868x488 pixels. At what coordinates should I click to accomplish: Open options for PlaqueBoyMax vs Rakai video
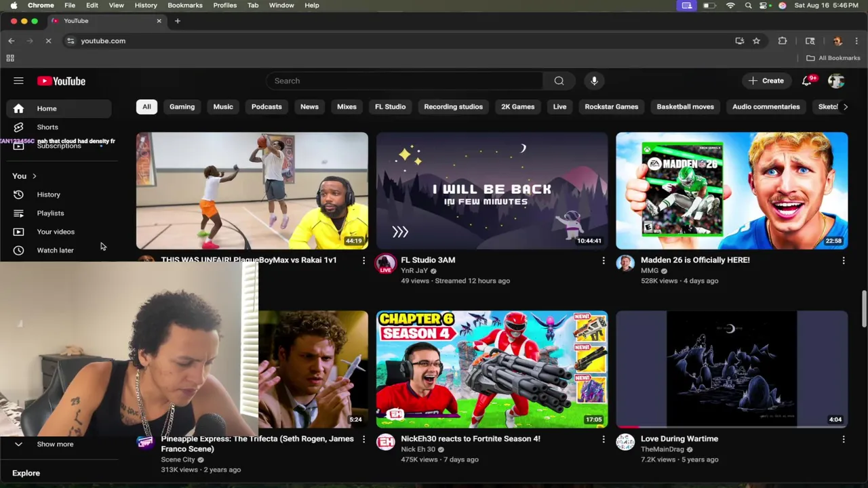[x=363, y=260]
